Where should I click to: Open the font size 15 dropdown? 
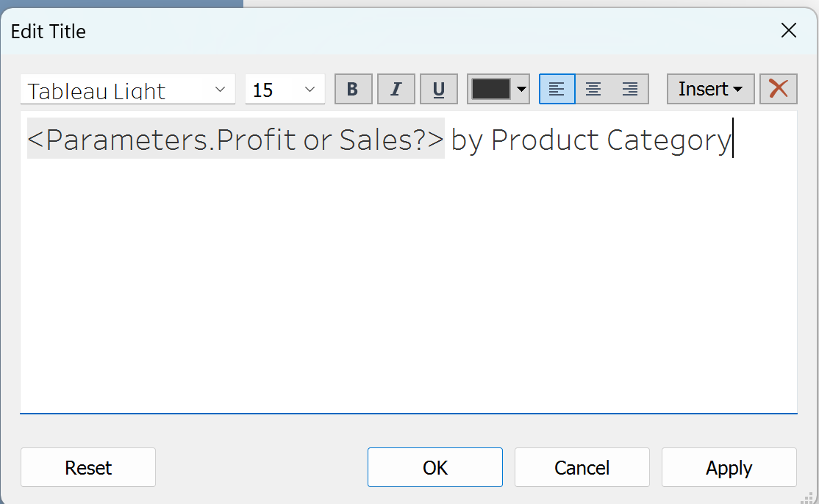tap(310, 90)
